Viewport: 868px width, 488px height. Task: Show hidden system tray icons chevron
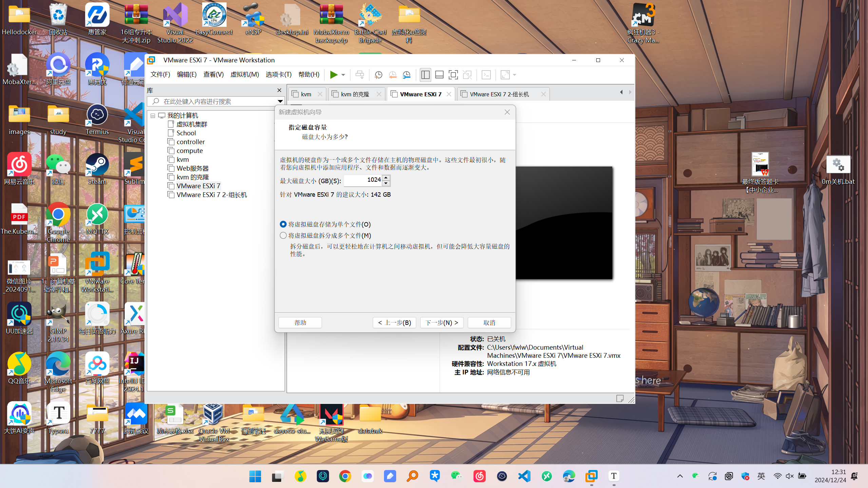[x=680, y=476]
